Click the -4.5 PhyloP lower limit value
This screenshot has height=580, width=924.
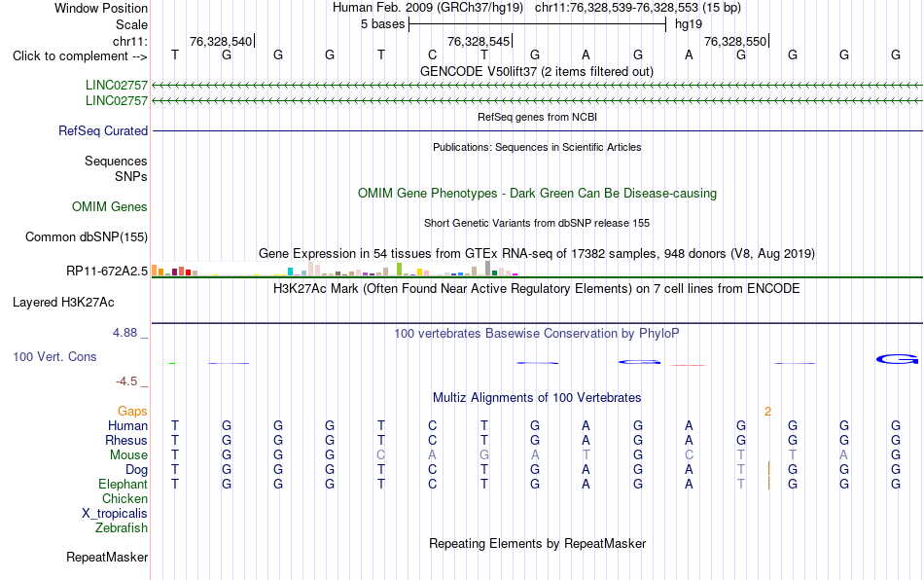(126, 381)
